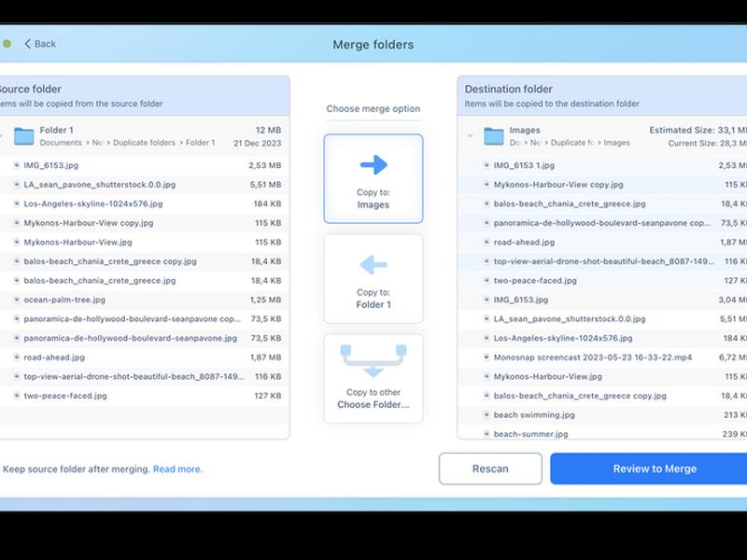Open the Read more link
Viewport: 747px width, 560px height.
click(x=177, y=469)
